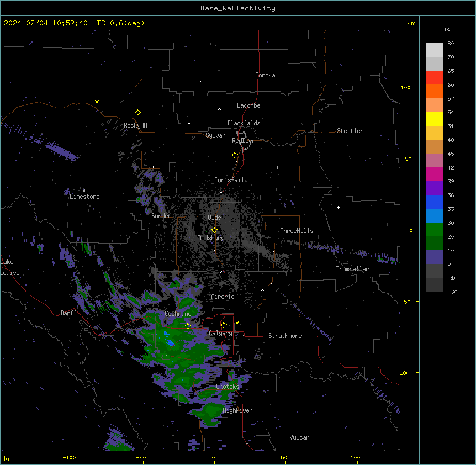The height and width of the screenshot is (465, 476).
Task: Select the yellow diamond marker beside Cochrane
Action: pos(188,326)
